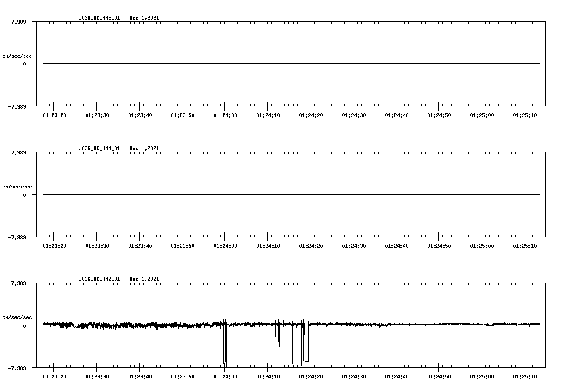
Task: Click the 01:24:20 time label under HNE plot
Action: tap(311, 115)
